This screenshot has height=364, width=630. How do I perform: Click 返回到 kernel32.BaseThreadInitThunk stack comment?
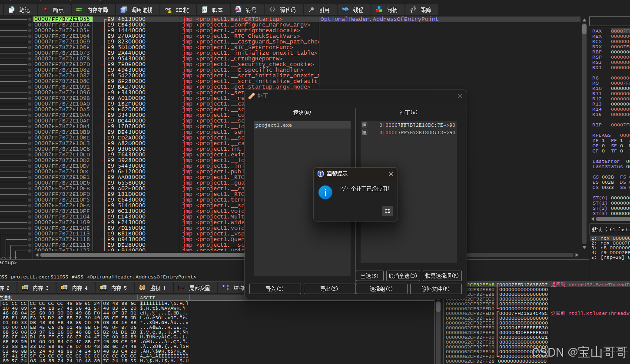click(x=590, y=285)
